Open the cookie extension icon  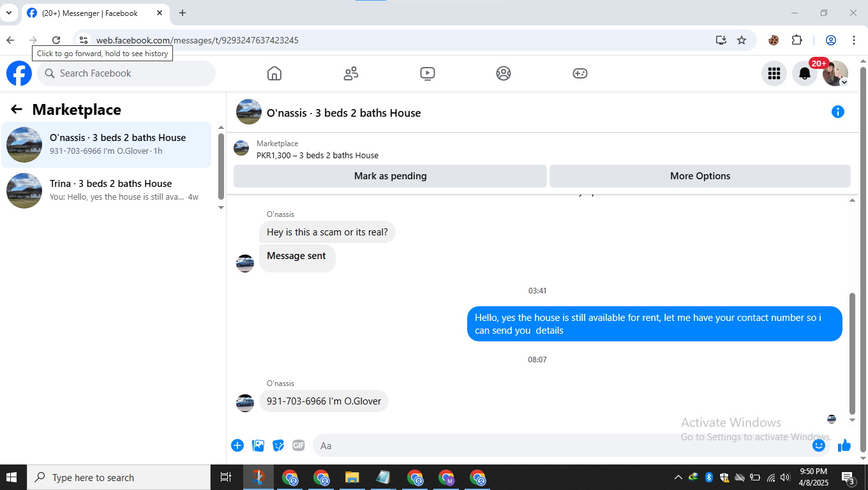pos(774,40)
